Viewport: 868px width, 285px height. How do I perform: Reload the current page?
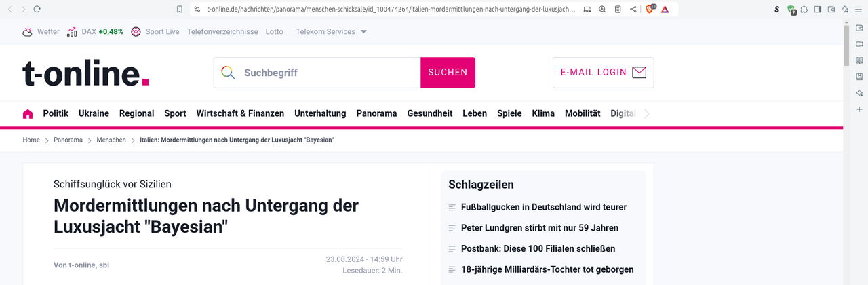[37, 9]
